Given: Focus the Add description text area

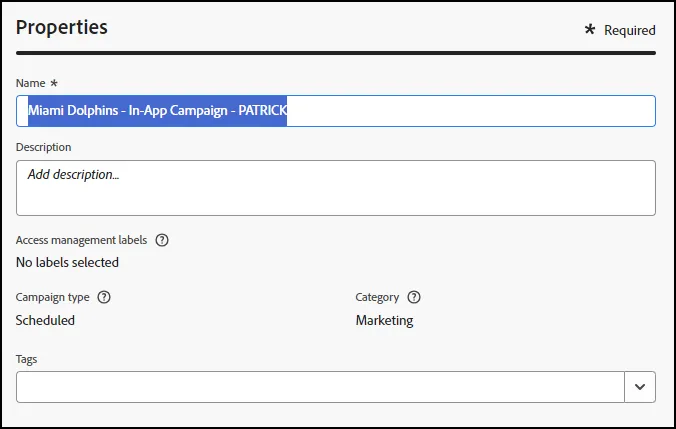Looking at the screenshot, I should click(x=336, y=188).
